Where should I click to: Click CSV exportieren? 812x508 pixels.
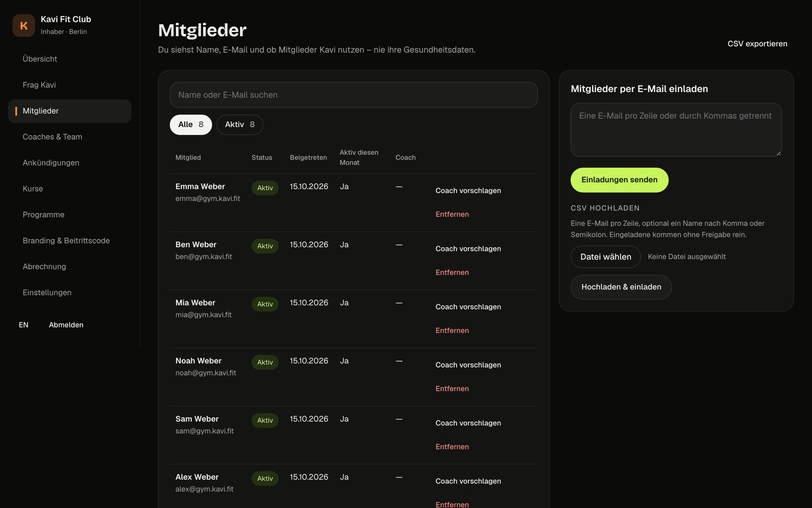tap(757, 44)
